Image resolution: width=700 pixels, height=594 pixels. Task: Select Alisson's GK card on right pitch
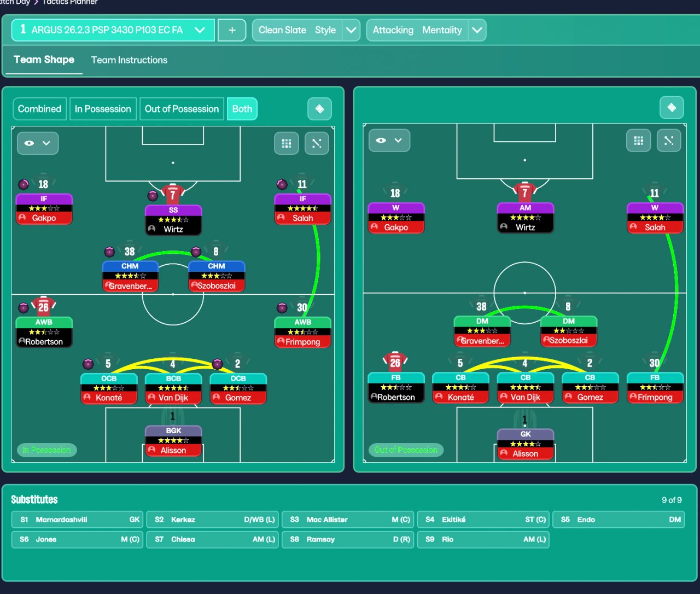click(x=526, y=444)
